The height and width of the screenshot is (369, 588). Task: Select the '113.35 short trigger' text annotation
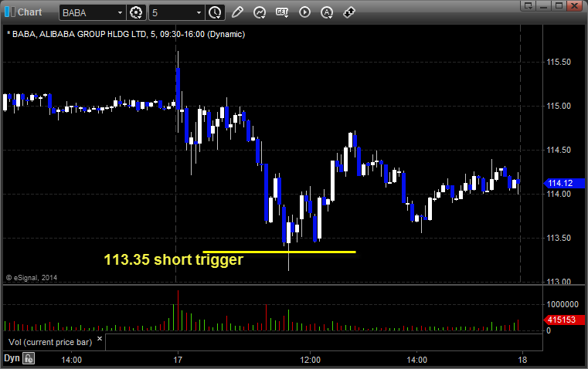pyautogui.click(x=174, y=259)
